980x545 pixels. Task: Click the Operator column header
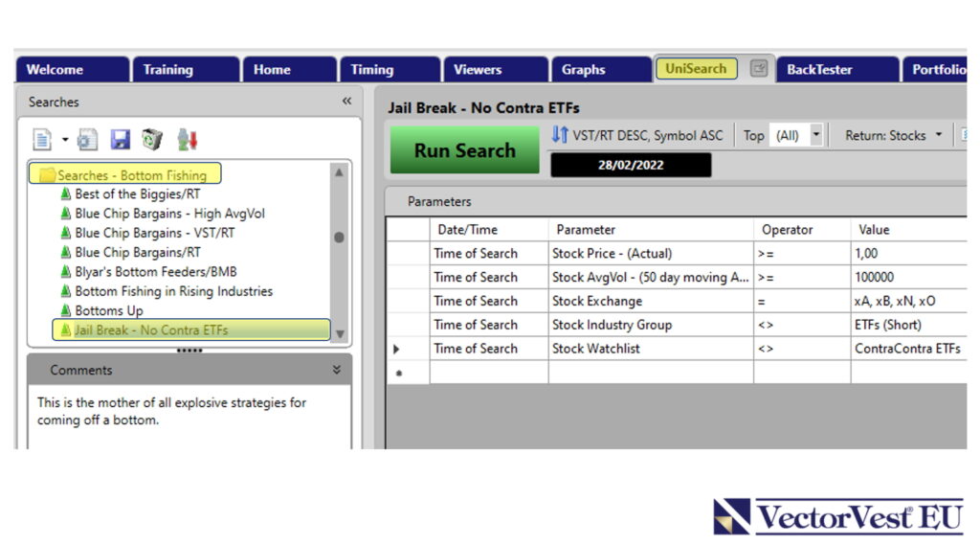[x=802, y=230]
